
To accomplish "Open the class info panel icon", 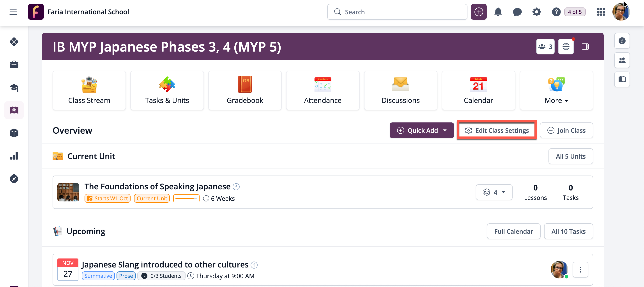I will point(622,41).
